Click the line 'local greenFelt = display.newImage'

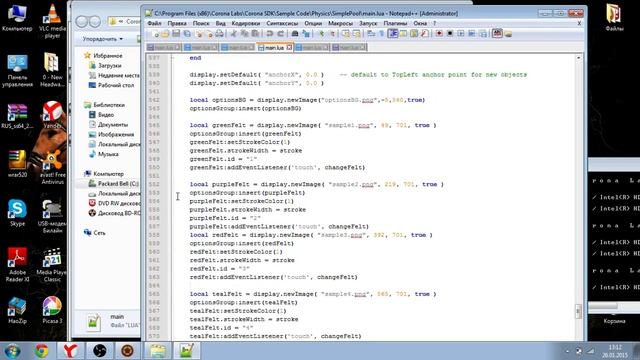(313, 125)
